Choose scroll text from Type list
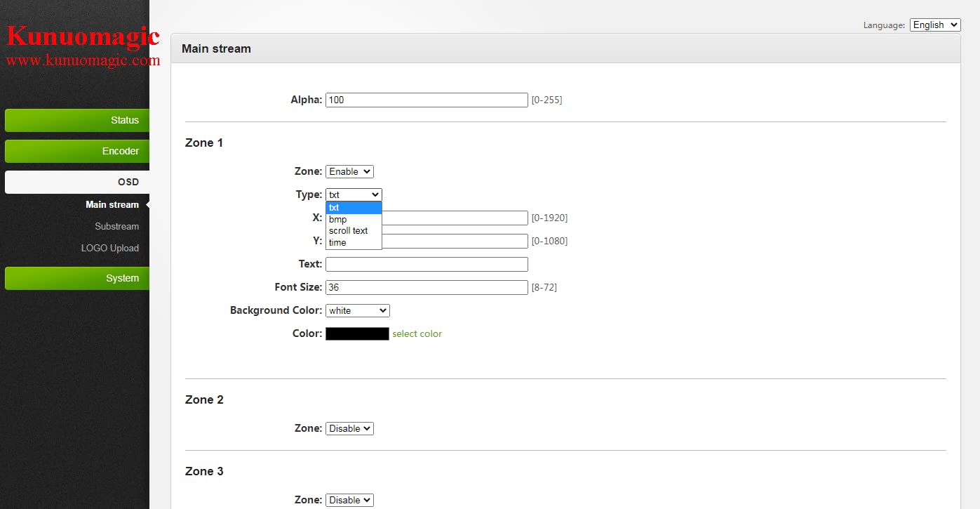Viewport: 980px width, 509px height. 354,230
